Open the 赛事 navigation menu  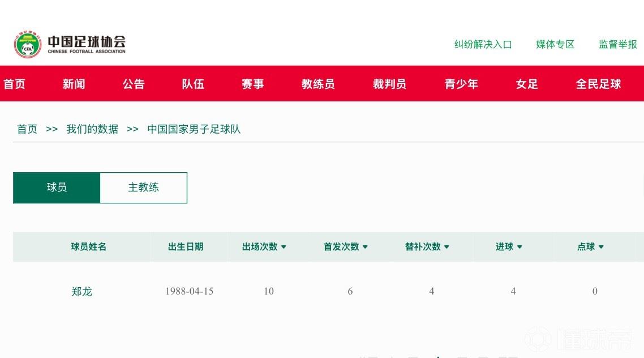tap(252, 84)
